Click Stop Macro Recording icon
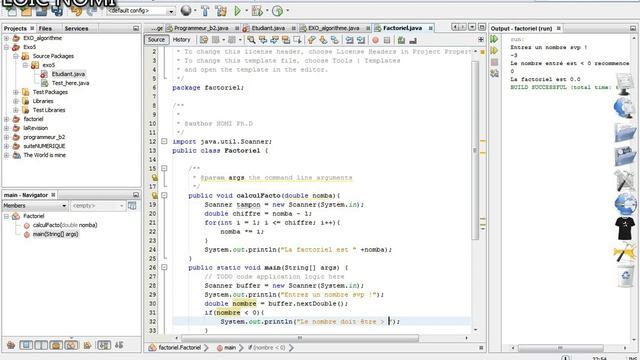The image size is (640, 360). [x=387, y=40]
